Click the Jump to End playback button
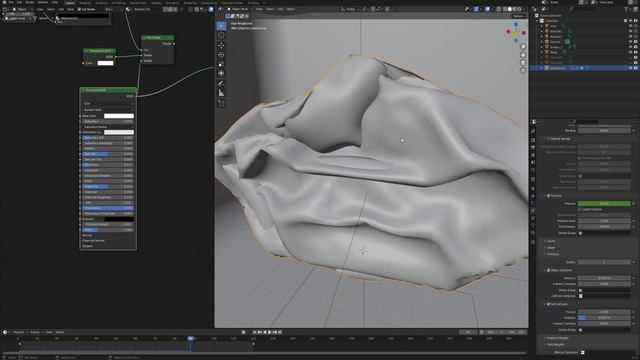Image resolution: width=640 pixels, height=360 pixels. 280,332
